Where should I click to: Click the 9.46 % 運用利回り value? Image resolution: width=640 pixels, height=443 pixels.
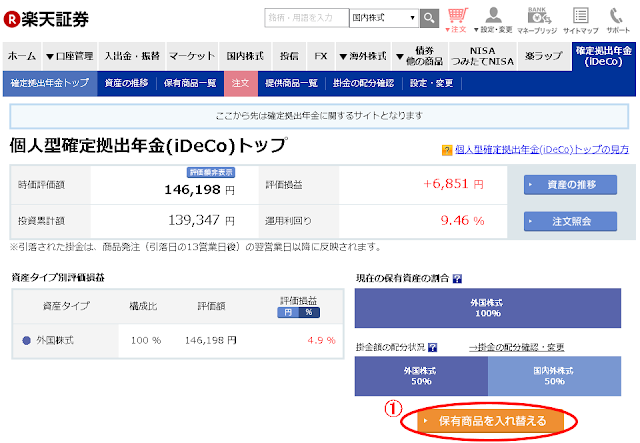(x=462, y=221)
